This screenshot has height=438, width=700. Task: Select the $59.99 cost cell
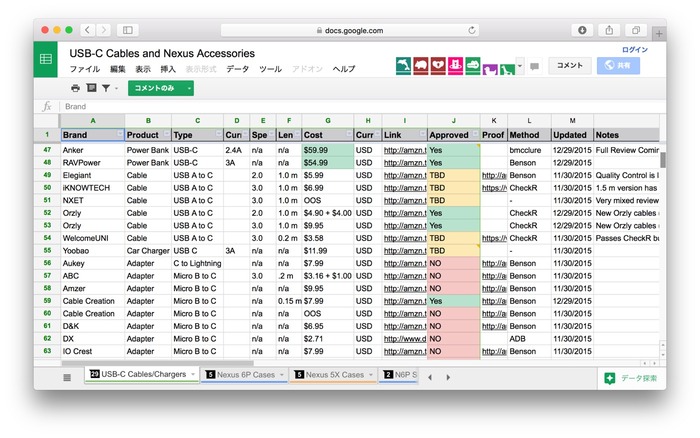(x=328, y=150)
